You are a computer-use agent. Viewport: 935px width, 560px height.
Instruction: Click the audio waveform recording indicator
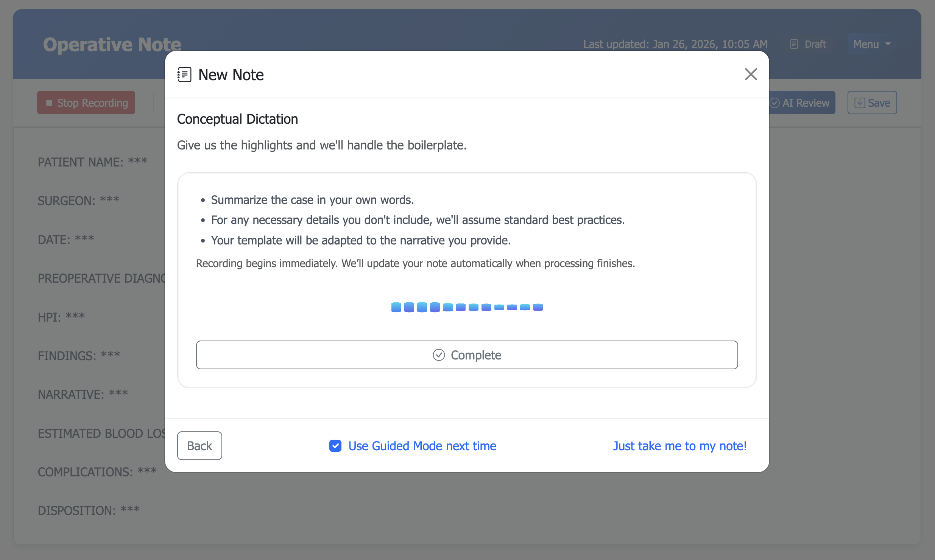(467, 307)
